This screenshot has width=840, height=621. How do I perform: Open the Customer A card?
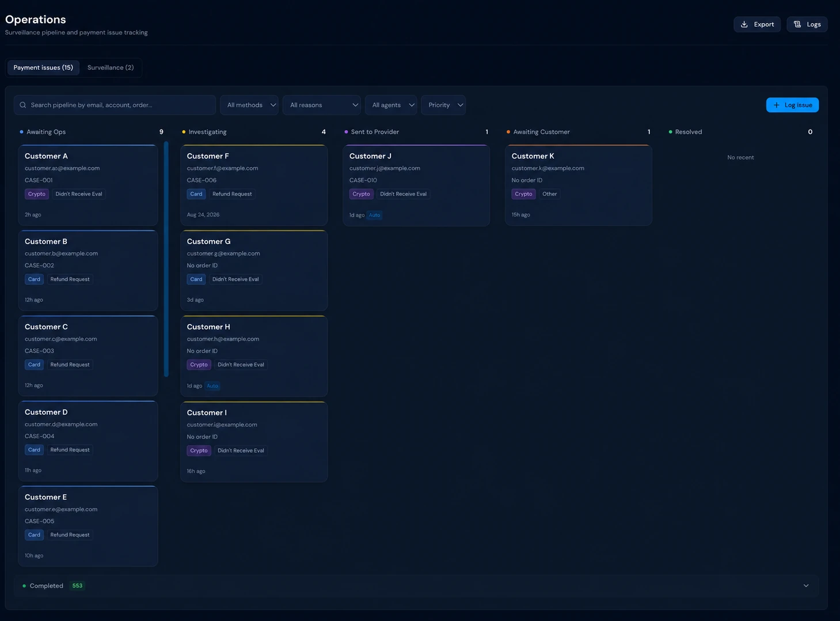[88, 185]
